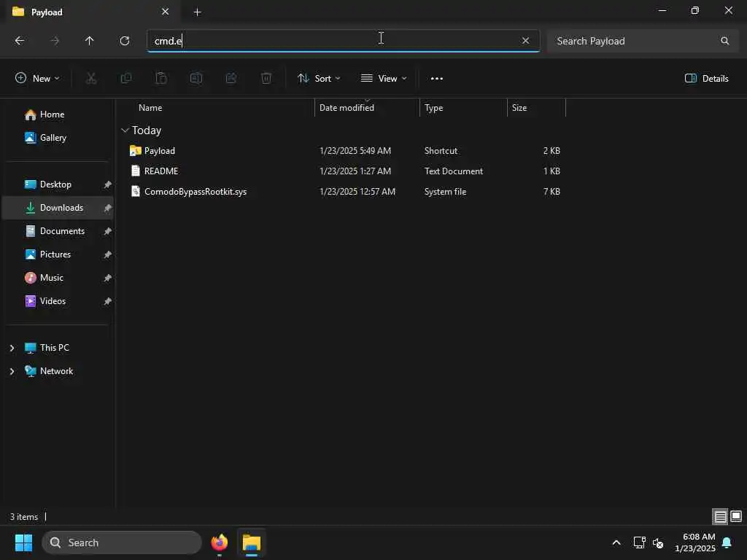Open the Sort dropdown menu
Viewport: 747px width, 560px height.
tap(318, 78)
